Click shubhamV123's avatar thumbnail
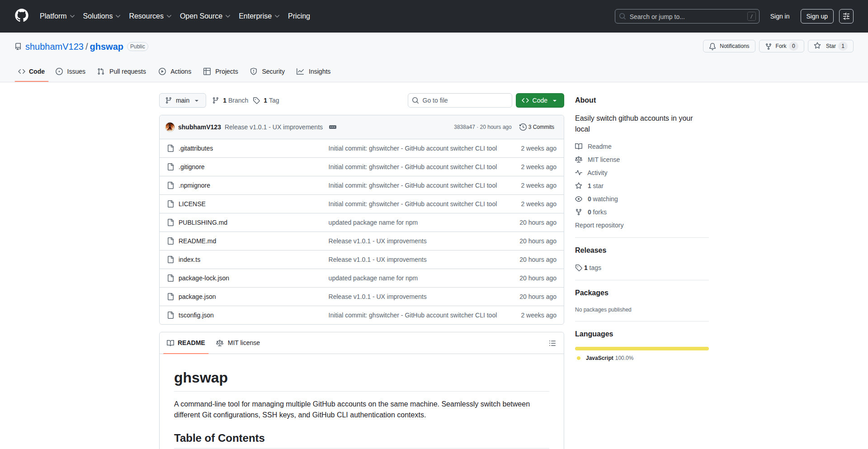The width and height of the screenshot is (868, 449). pos(170,127)
